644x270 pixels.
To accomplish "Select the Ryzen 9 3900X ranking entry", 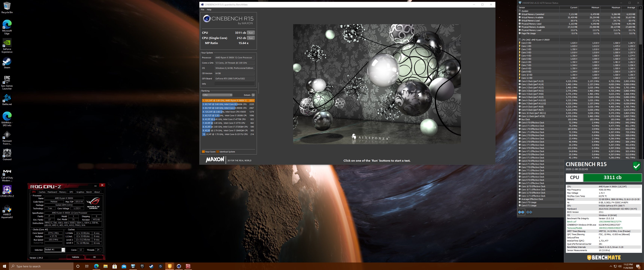I will point(228,100).
